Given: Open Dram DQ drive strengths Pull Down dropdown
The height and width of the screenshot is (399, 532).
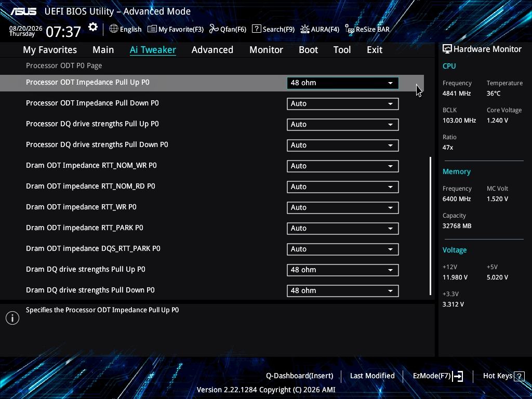Looking at the screenshot, I should coord(343,291).
